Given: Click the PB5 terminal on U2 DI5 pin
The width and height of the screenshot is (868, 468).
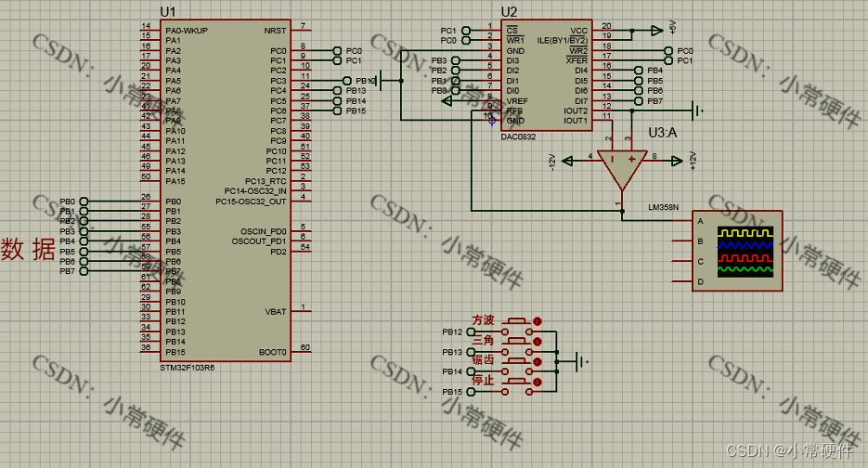Looking at the screenshot, I should (x=639, y=81).
